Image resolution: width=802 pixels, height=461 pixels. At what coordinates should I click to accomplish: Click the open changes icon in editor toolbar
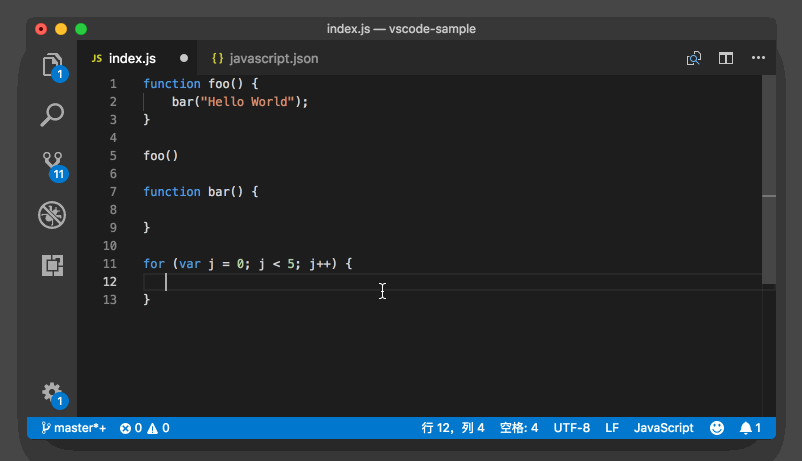click(694, 59)
